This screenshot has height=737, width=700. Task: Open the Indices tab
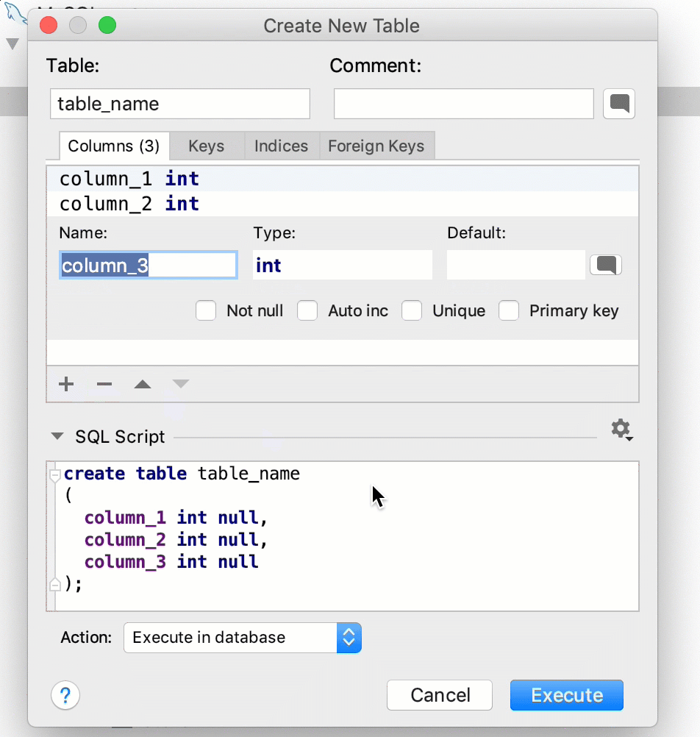(x=281, y=146)
